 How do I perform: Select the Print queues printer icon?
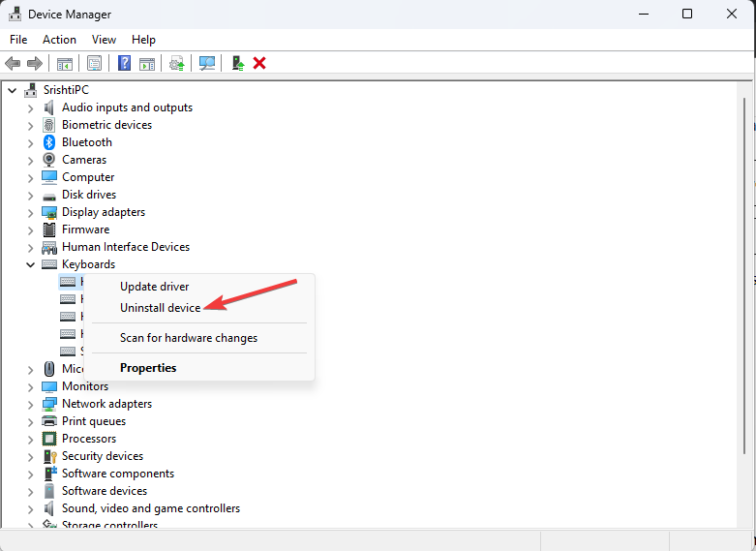49,421
